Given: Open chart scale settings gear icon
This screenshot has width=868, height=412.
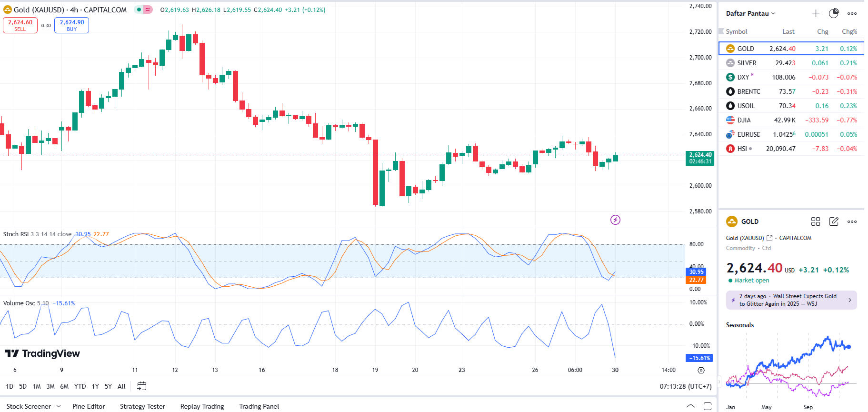Looking at the screenshot, I should pyautogui.click(x=701, y=370).
